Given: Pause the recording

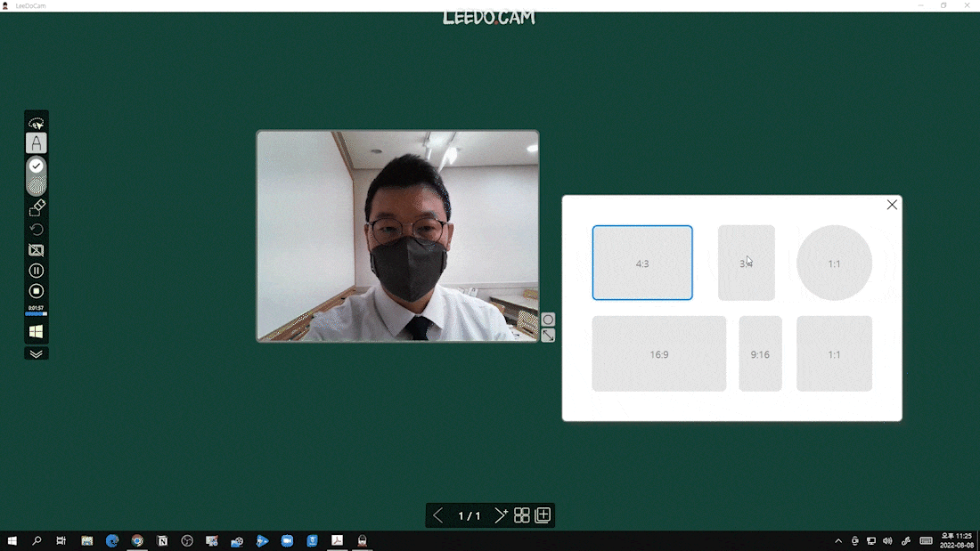Looking at the screenshot, I should [37, 271].
